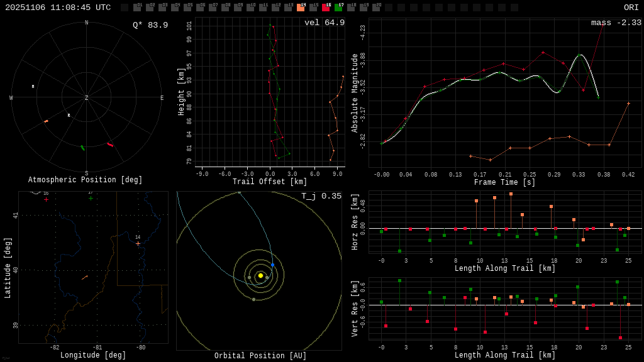Click the W compass label
This screenshot has height=362, width=644.
[11, 97]
